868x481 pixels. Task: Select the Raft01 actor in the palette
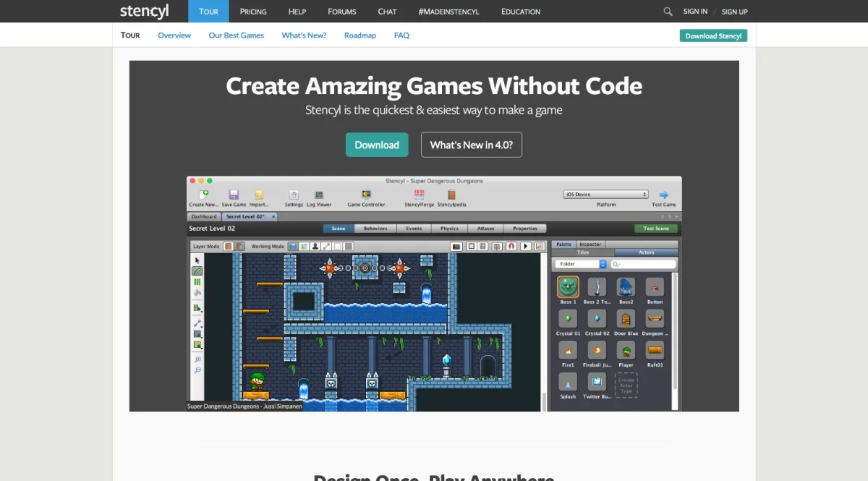click(655, 351)
